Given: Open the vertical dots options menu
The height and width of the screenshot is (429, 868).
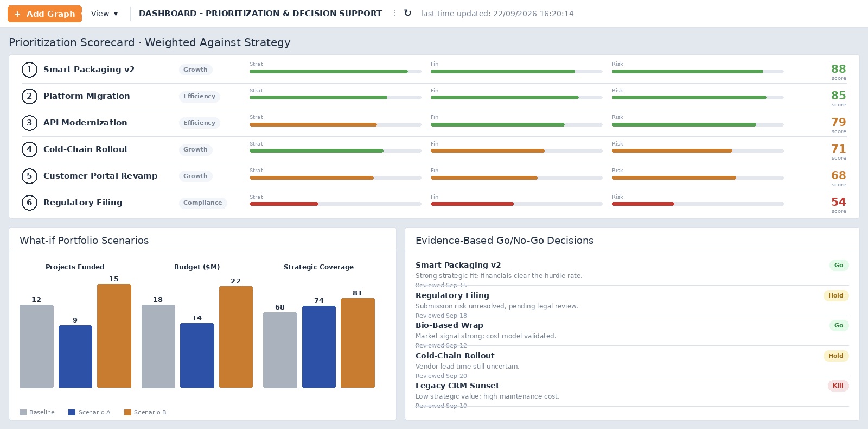Looking at the screenshot, I should click(394, 13).
